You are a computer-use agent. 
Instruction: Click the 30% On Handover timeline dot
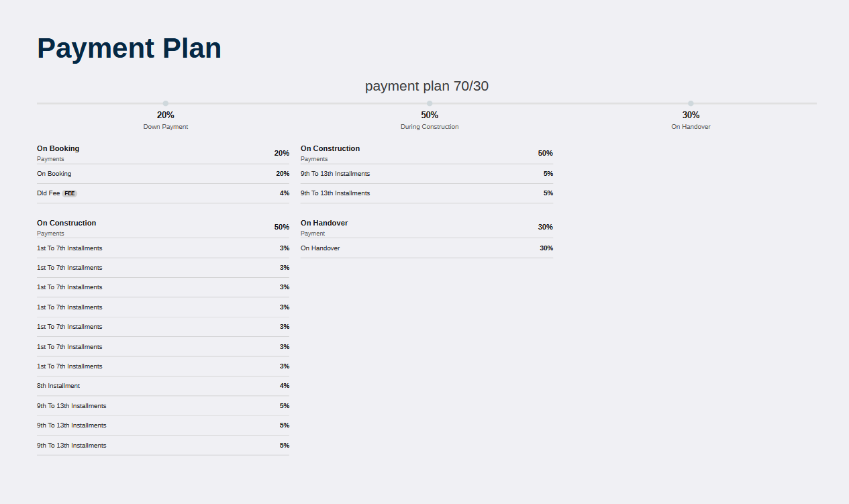(x=691, y=103)
